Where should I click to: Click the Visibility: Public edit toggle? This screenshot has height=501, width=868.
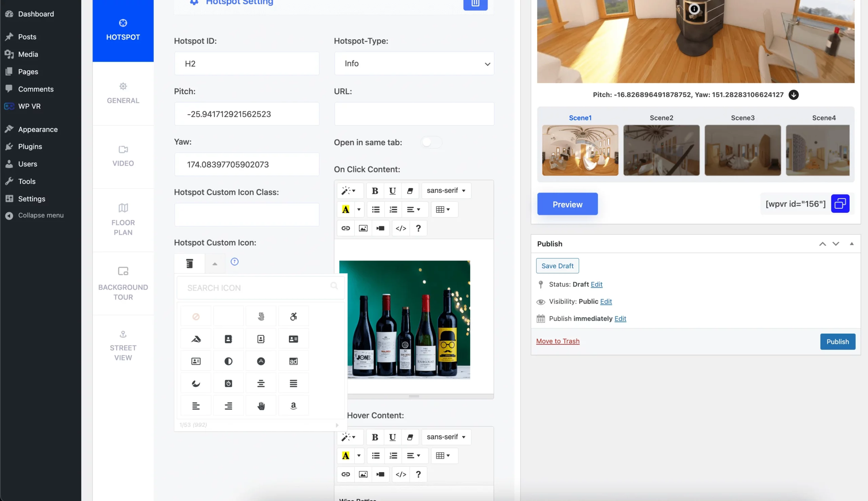[x=607, y=301]
